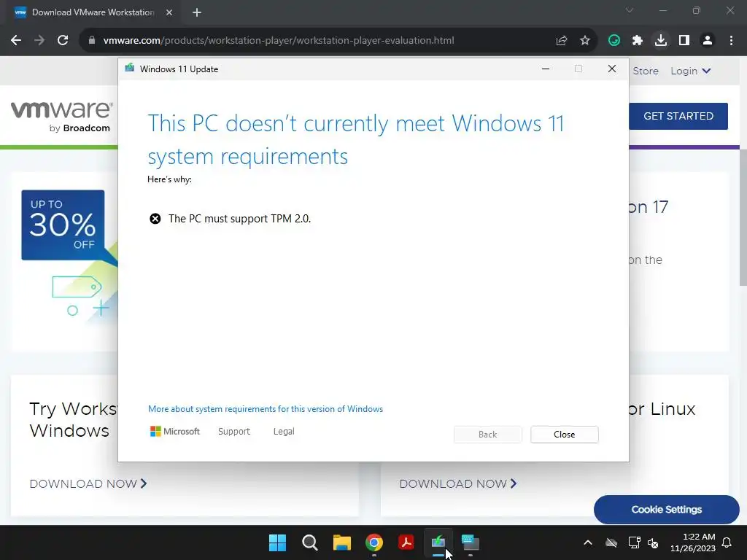
Task: Open the Chrome profile icon
Action: pos(708,41)
